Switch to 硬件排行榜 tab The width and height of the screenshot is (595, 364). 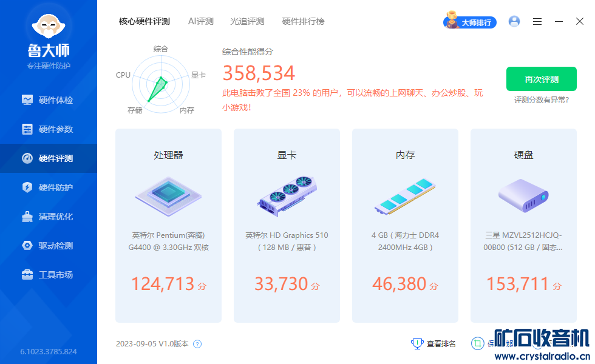(303, 22)
